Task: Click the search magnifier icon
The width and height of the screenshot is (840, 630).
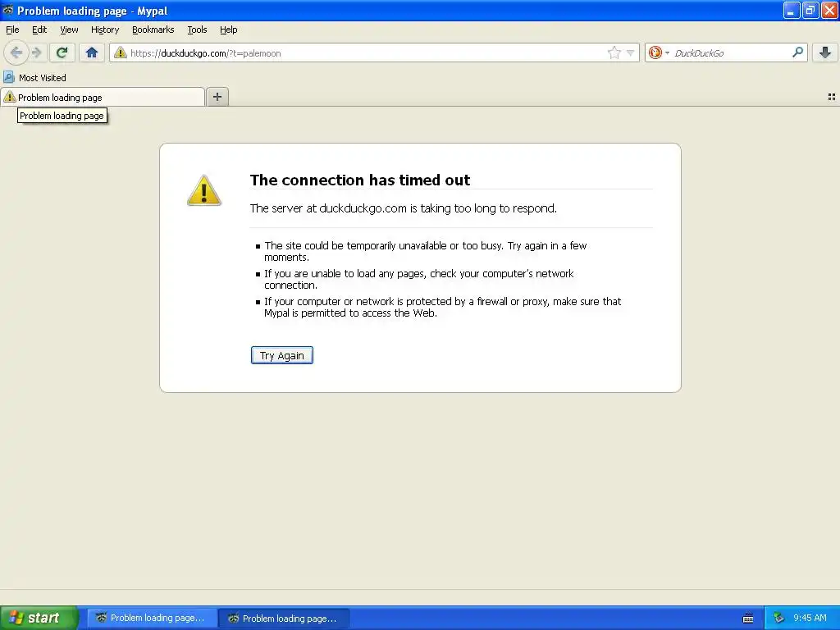Action: tap(797, 52)
